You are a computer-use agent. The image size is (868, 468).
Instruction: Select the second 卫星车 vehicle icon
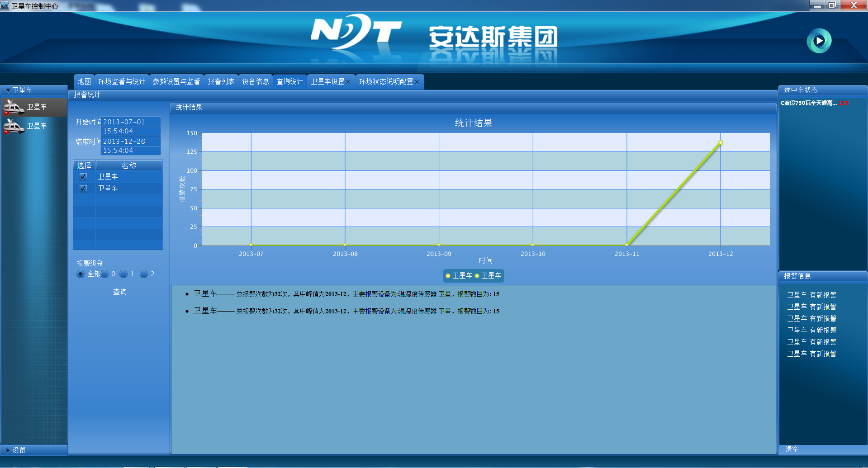point(14,126)
